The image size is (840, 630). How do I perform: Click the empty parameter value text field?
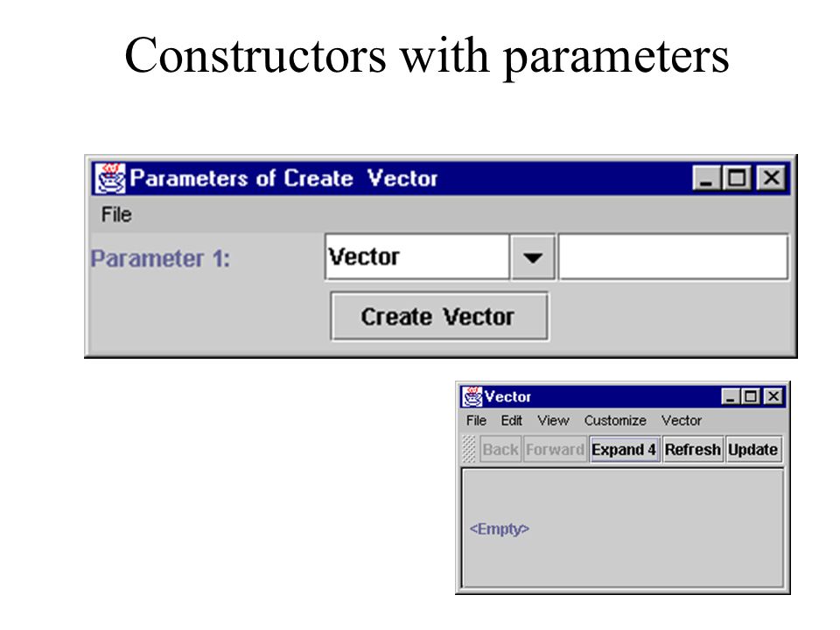(674, 256)
